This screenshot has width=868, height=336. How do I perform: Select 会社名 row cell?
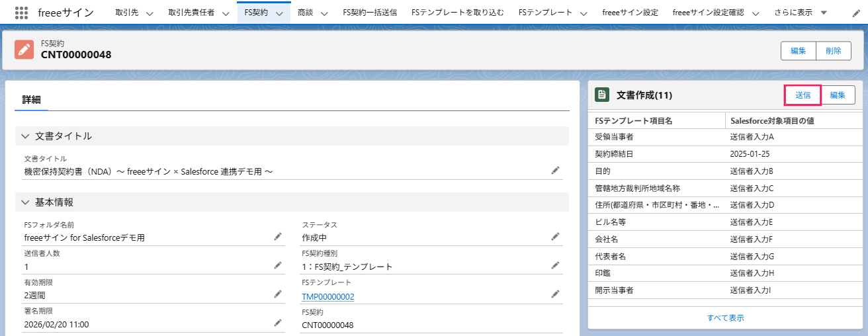(x=607, y=239)
